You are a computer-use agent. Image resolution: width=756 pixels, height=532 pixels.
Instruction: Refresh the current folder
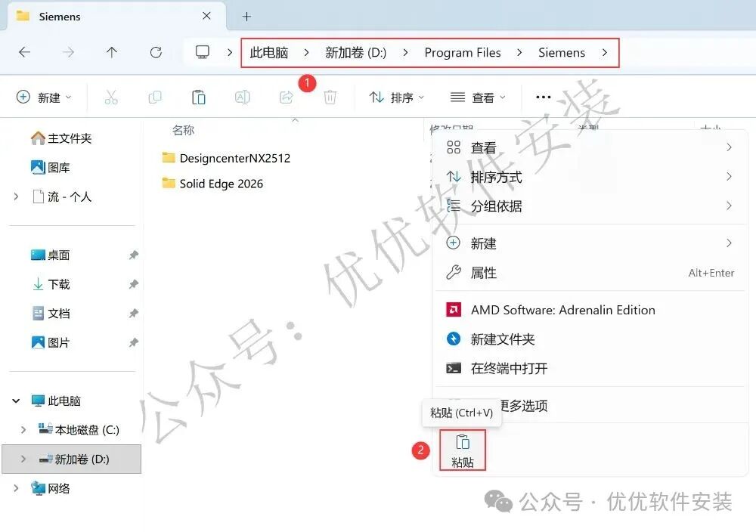(156, 52)
